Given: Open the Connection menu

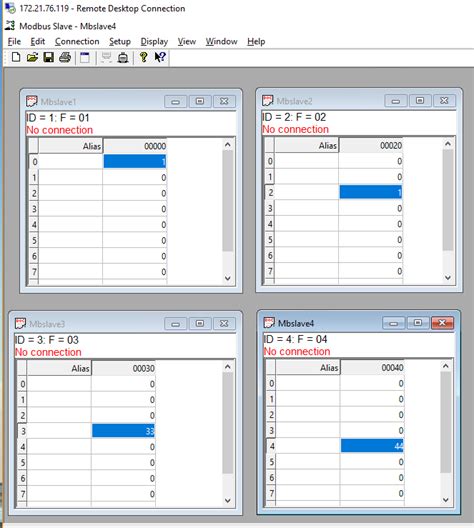Looking at the screenshot, I should [x=77, y=41].
